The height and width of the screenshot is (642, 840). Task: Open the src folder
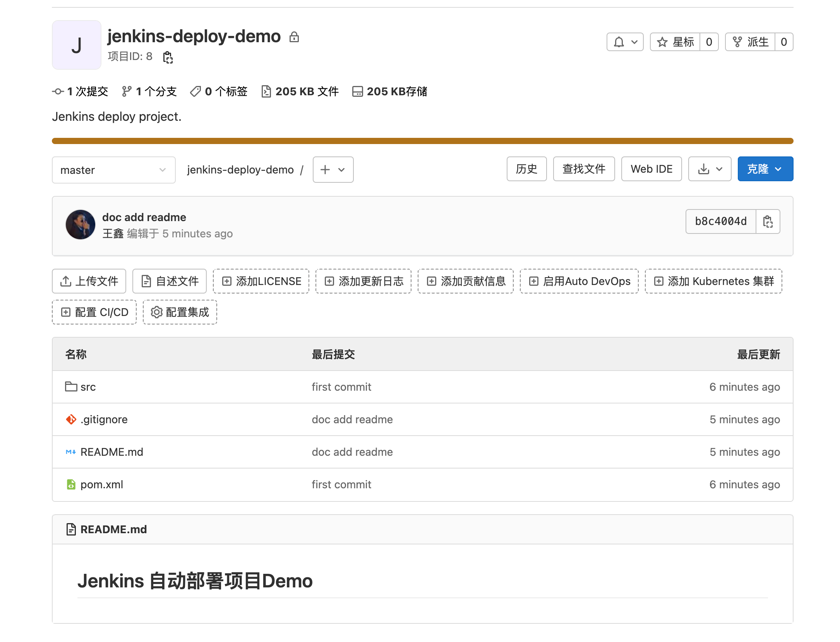[88, 387]
